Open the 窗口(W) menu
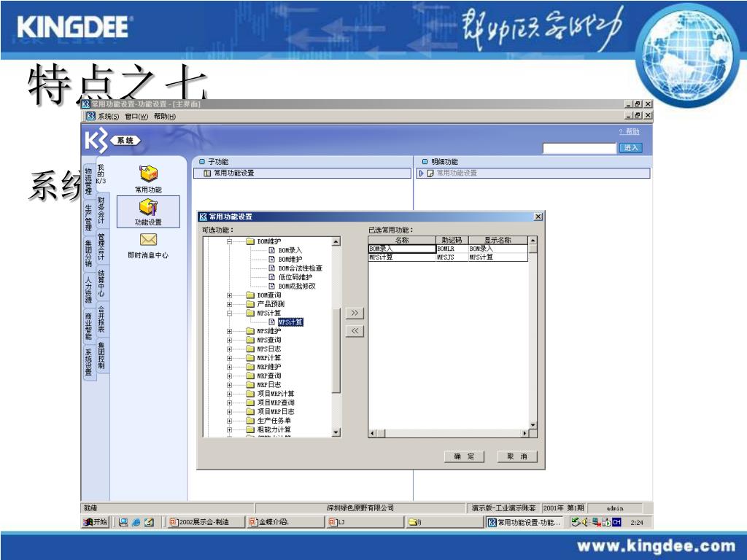The height and width of the screenshot is (560, 747). click(136, 116)
